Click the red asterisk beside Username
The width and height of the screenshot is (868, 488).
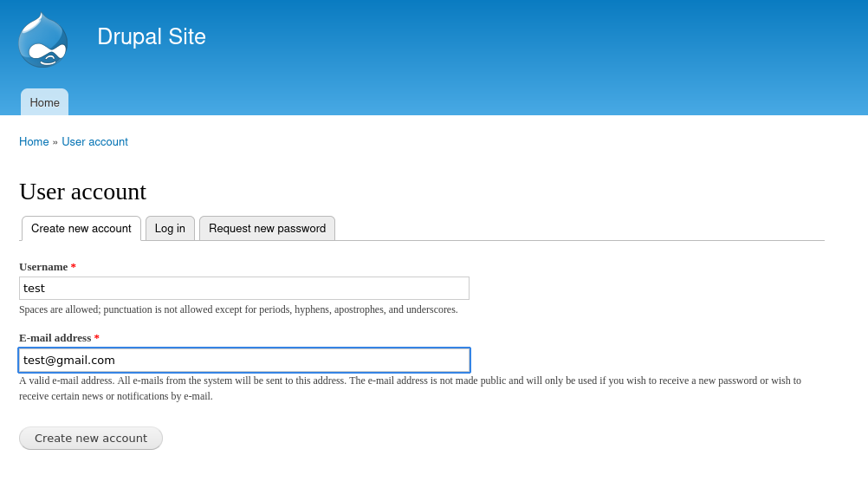[74, 267]
